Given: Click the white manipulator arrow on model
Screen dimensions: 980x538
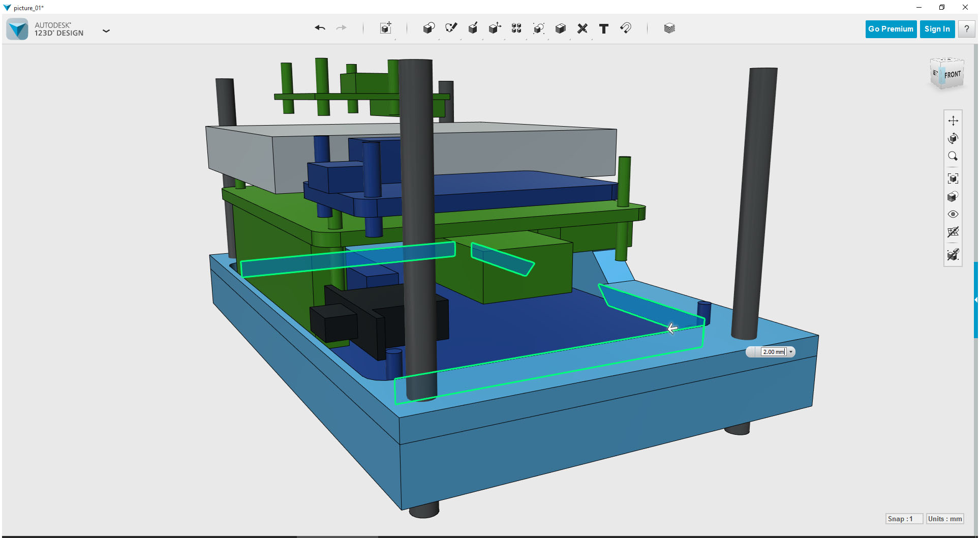Looking at the screenshot, I should coord(672,328).
